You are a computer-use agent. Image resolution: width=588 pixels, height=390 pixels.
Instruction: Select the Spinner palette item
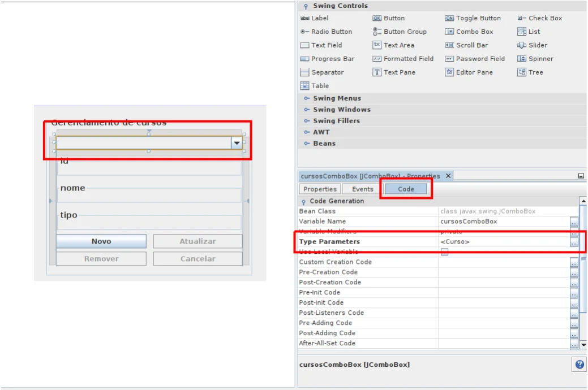tap(535, 58)
